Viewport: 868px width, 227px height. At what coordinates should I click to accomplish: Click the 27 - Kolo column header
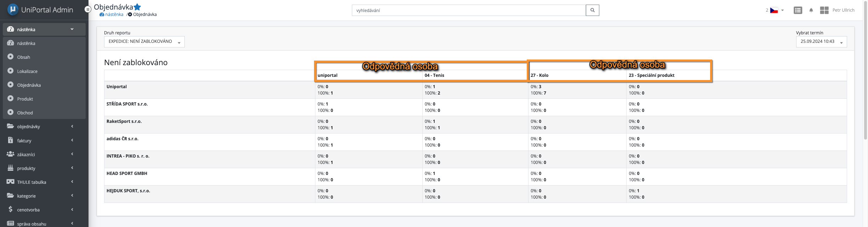tap(539, 75)
